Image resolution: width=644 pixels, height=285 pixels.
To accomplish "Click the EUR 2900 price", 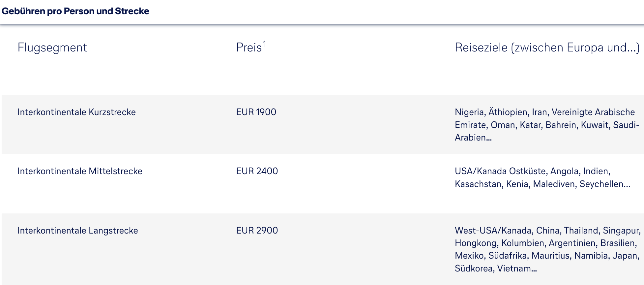I will click(x=257, y=231).
